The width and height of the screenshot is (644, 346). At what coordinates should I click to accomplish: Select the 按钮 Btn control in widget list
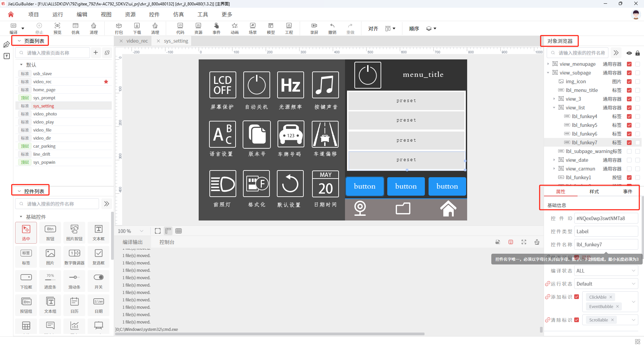(x=50, y=233)
